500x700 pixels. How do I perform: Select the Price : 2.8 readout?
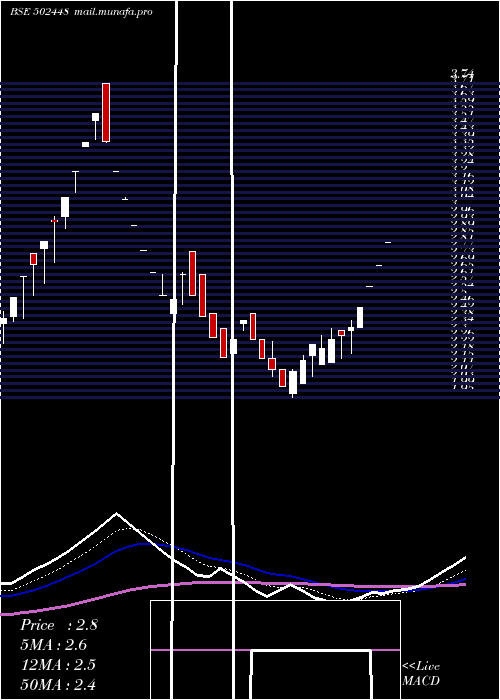(58, 625)
